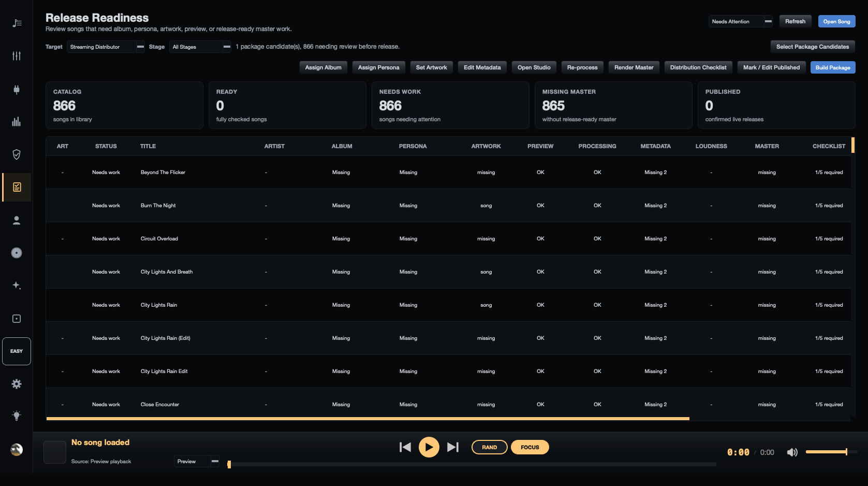Open the mixer sliders sidebar icon
Screen dimensions: 868x486
[17, 56]
